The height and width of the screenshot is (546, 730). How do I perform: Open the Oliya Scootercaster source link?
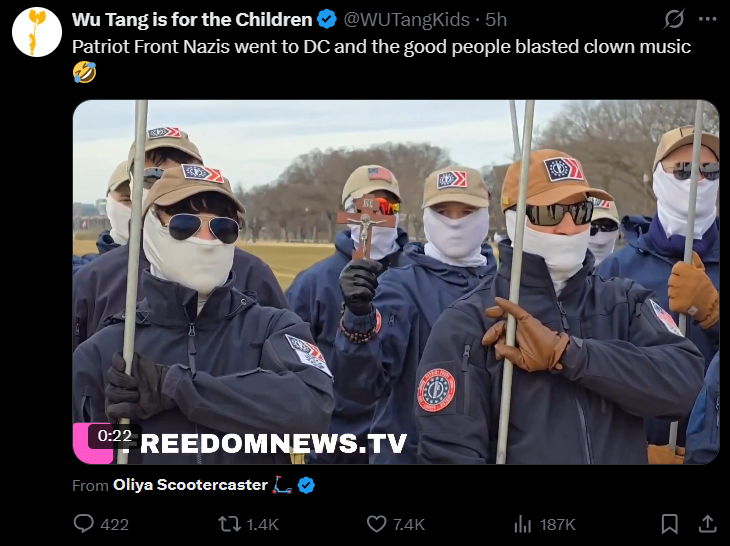tap(190, 485)
